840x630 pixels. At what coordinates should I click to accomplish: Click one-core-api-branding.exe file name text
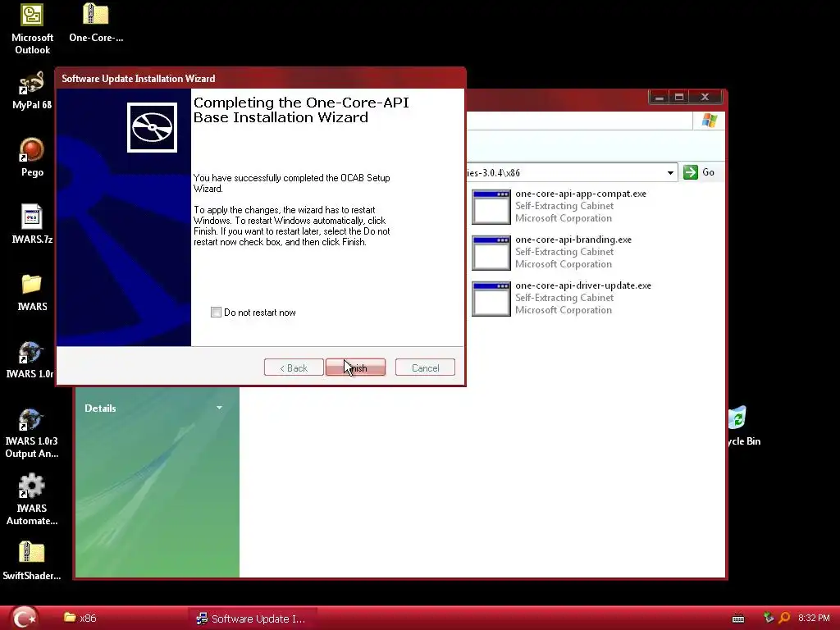pos(573,240)
